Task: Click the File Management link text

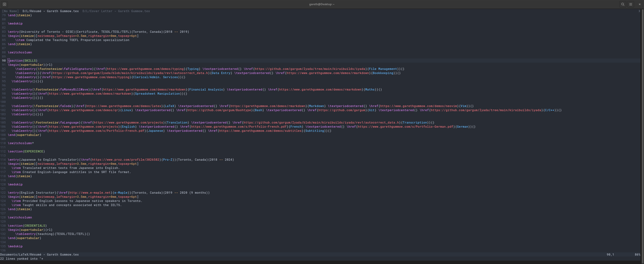Action: point(383,69)
